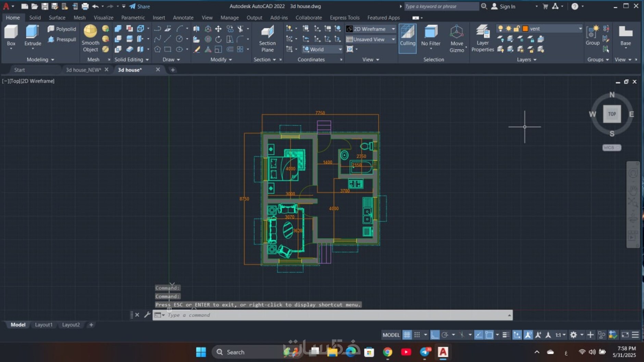Open the layer dropdown showing vent
This screenshot has width=644, height=362.
(539, 29)
